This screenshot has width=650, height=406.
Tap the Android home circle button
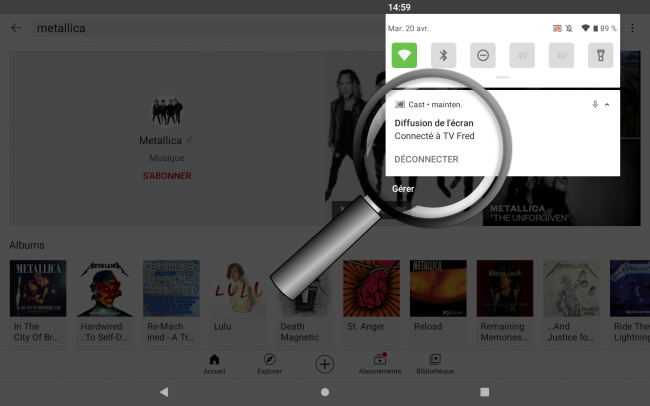(x=325, y=392)
